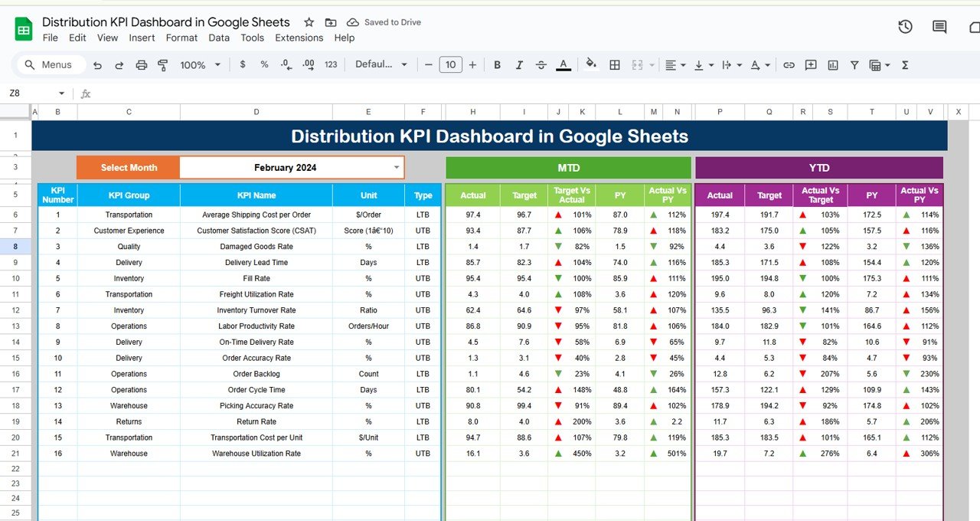Screen dimensions: 980x521
Task: Toggle italic formatting
Action: [x=519, y=65]
